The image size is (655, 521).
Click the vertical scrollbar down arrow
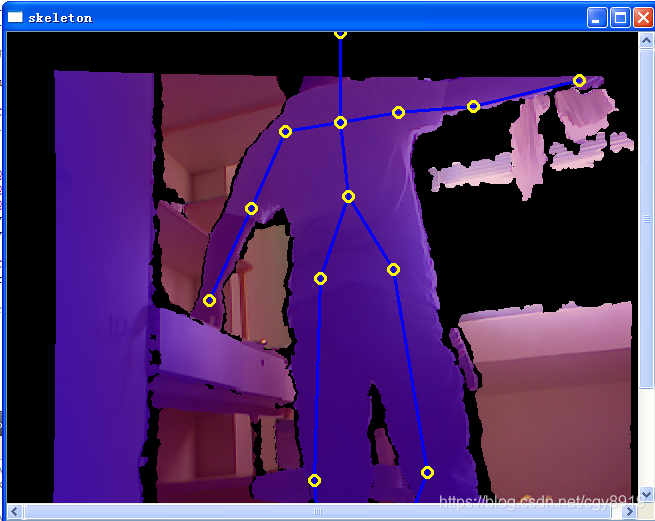pos(646,495)
